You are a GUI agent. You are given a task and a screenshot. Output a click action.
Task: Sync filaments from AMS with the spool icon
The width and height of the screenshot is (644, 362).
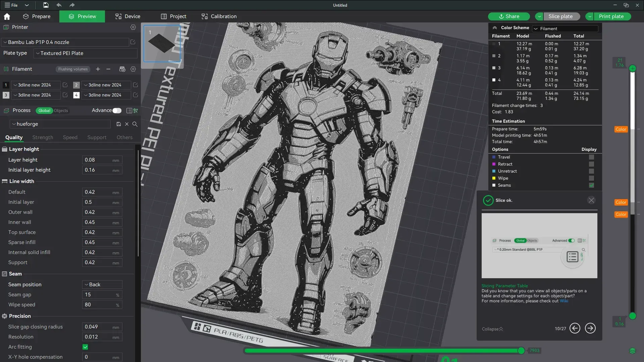pyautogui.click(x=122, y=69)
